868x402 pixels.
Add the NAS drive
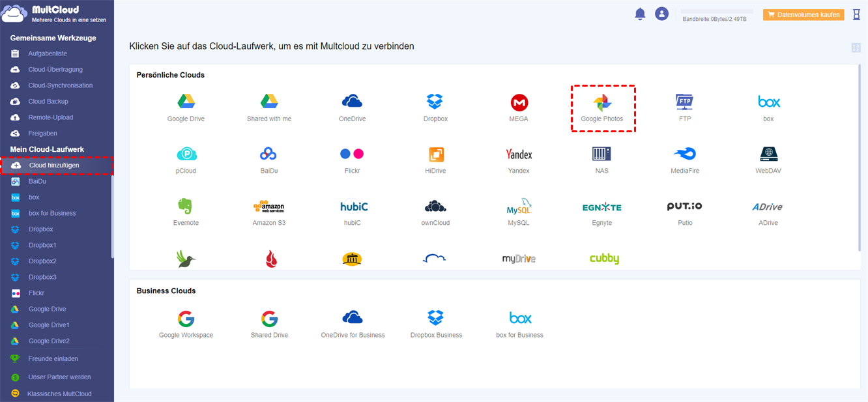pos(601,154)
